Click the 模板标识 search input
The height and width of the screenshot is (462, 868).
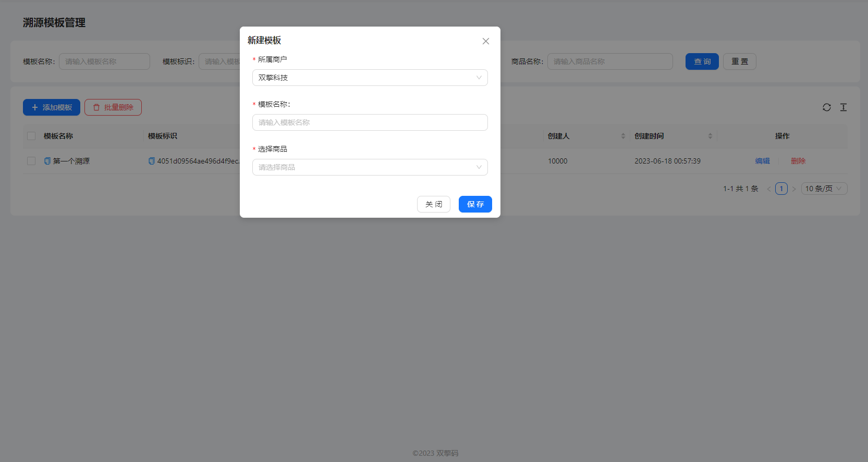pos(219,61)
